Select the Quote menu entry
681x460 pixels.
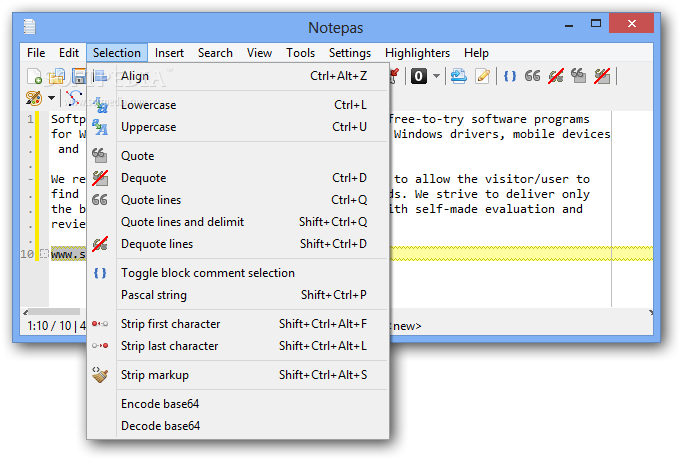[x=238, y=156]
